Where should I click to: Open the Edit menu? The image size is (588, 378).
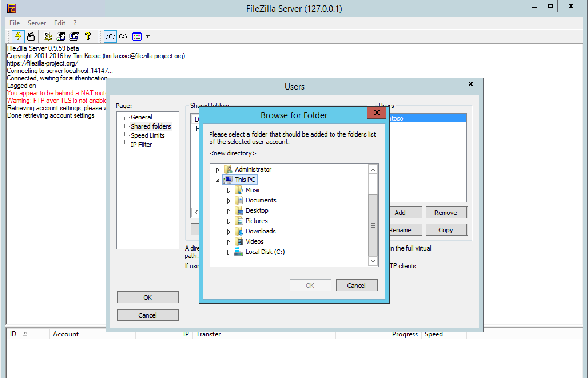click(59, 23)
